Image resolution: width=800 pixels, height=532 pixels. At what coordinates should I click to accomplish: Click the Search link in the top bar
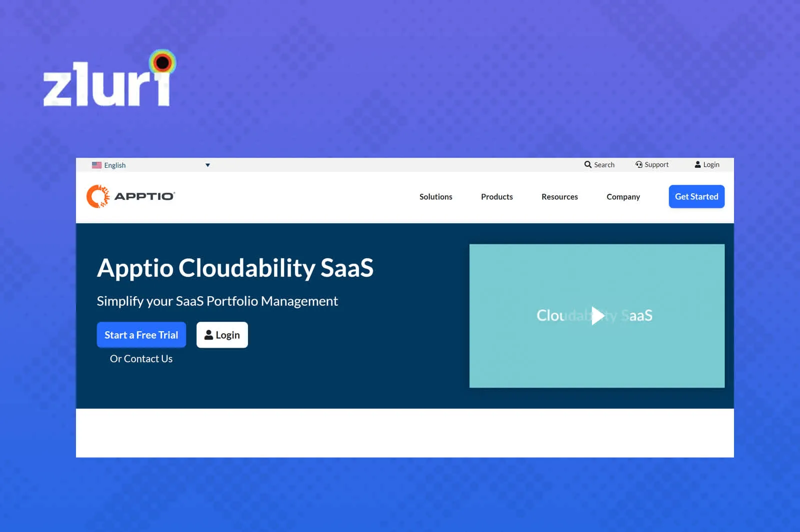pos(599,164)
